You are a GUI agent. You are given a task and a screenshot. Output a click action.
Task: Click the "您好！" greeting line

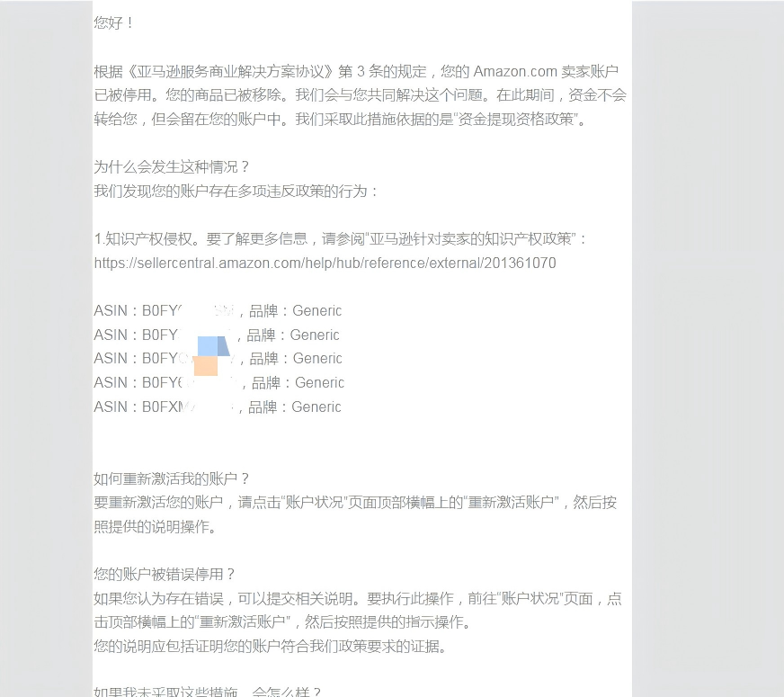[113, 23]
